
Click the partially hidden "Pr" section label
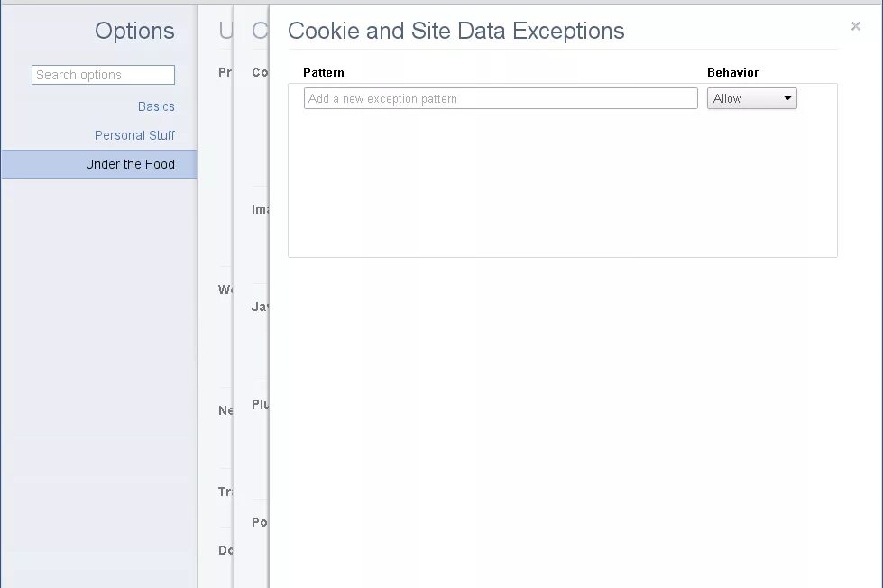pyautogui.click(x=225, y=73)
